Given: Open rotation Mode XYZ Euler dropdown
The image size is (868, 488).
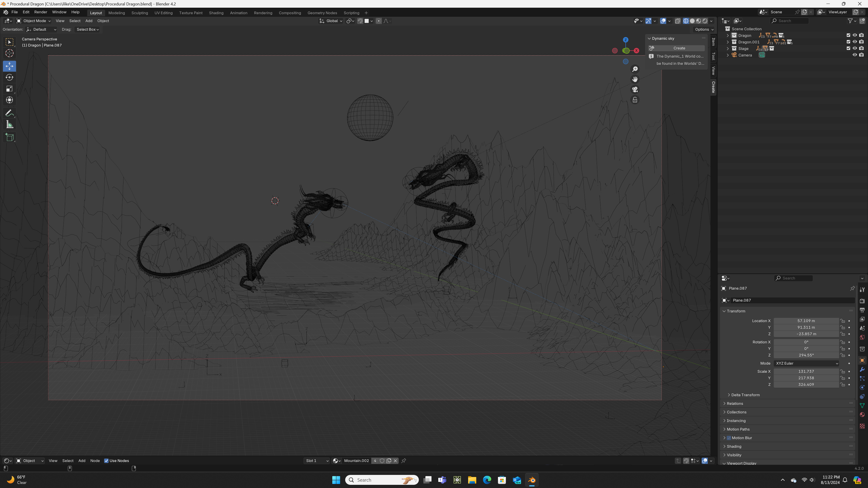Looking at the screenshot, I should coord(806,363).
